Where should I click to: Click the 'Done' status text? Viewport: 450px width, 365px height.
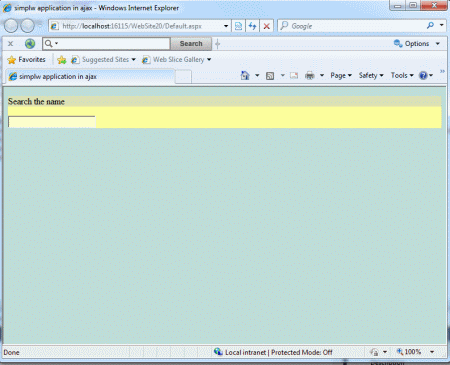[x=11, y=352]
